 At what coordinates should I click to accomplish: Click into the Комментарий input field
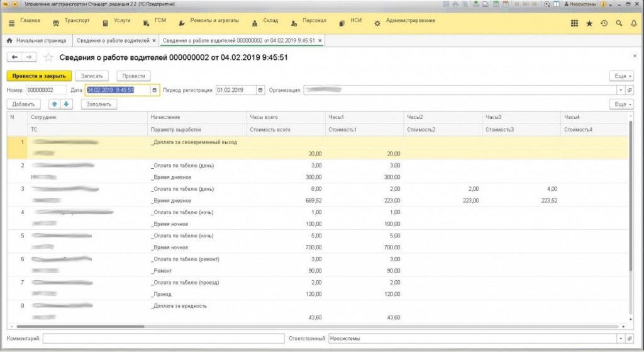tap(164, 338)
